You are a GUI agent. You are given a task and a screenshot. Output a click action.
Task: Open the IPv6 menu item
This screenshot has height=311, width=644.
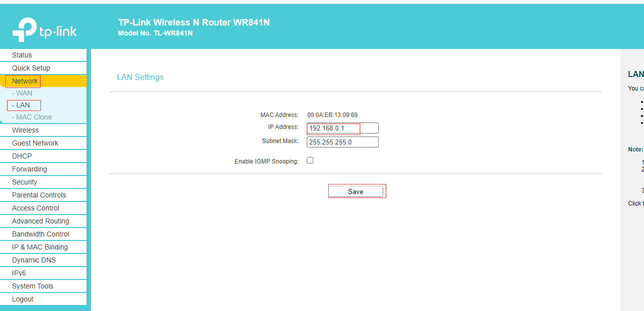coord(43,273)
